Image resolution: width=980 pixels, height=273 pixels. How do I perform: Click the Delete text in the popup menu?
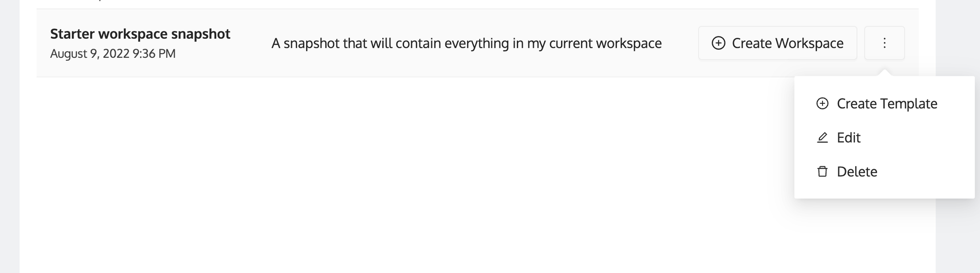[857, 172]
